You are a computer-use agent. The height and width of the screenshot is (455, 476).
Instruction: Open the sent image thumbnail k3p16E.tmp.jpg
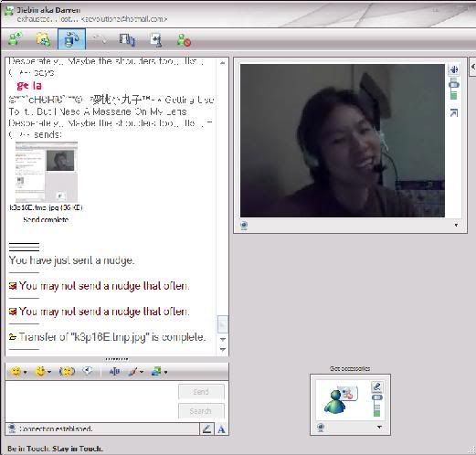[x=47, y=172]
